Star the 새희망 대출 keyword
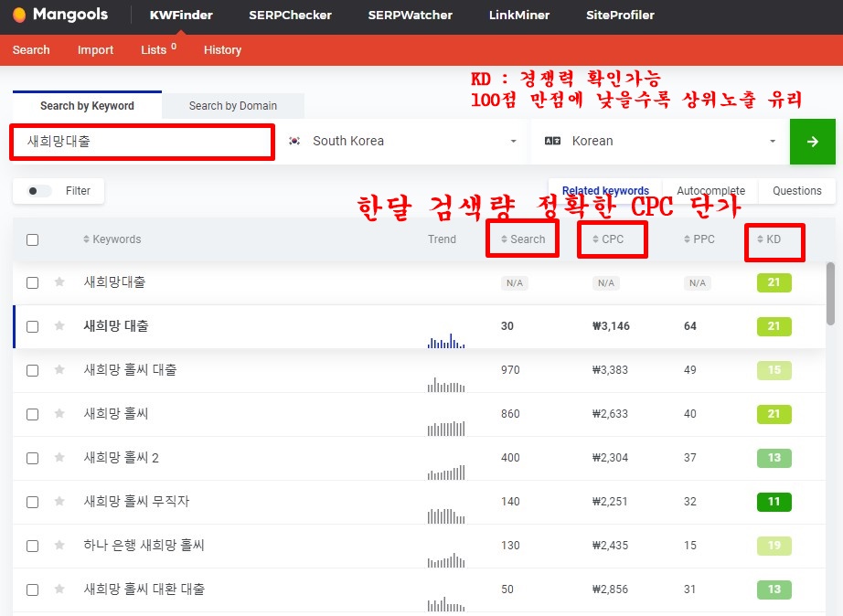 point(59,325)
